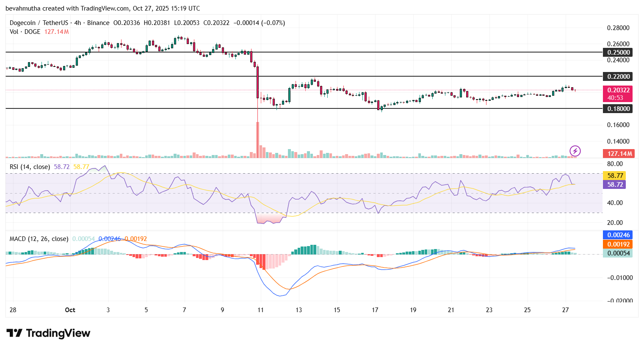644x349 pixels.
Task: Click the Oct label on time axis
Action: point(70,310)
